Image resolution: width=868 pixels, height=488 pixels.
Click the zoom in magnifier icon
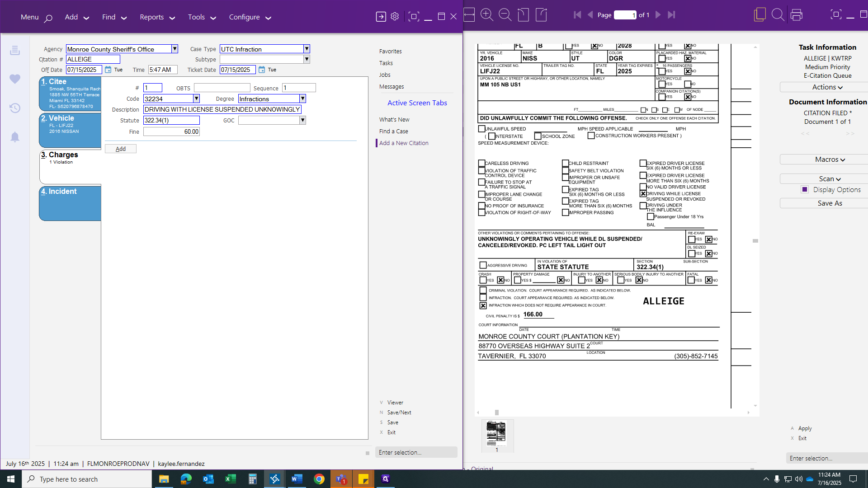tap(487, 15)
